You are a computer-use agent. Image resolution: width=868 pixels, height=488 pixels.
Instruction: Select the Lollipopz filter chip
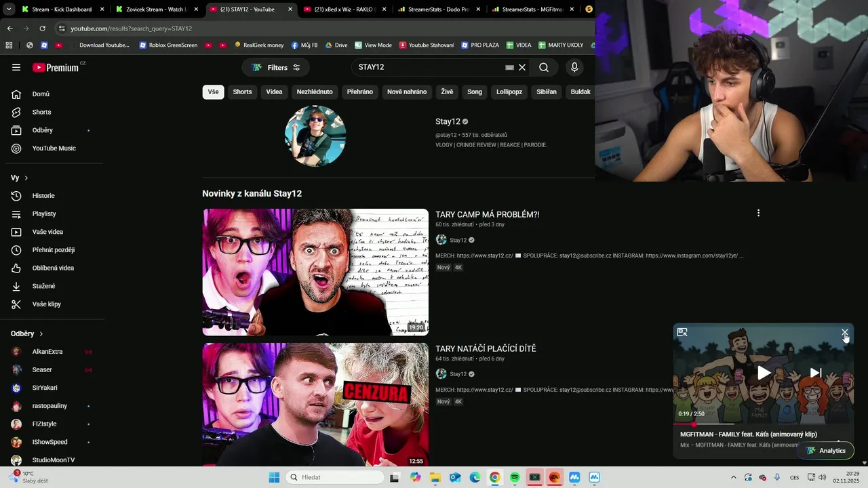(509, 92)
